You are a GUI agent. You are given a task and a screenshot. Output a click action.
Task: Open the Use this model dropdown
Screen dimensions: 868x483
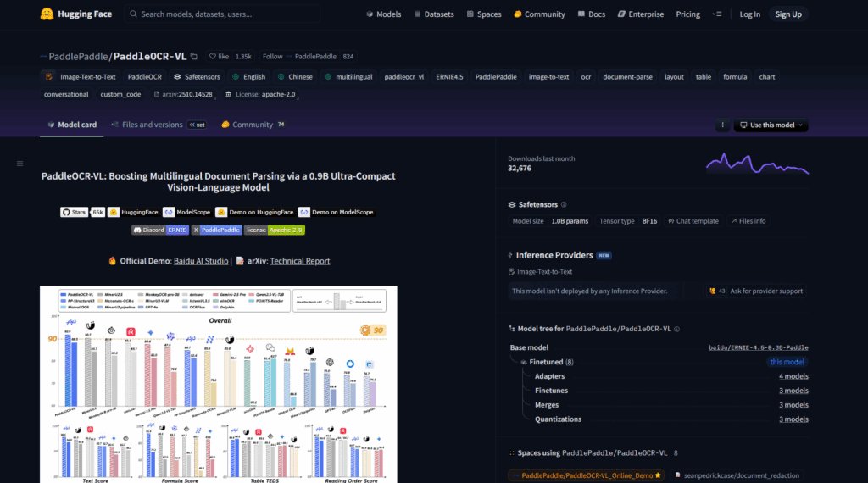coord(771,125)
